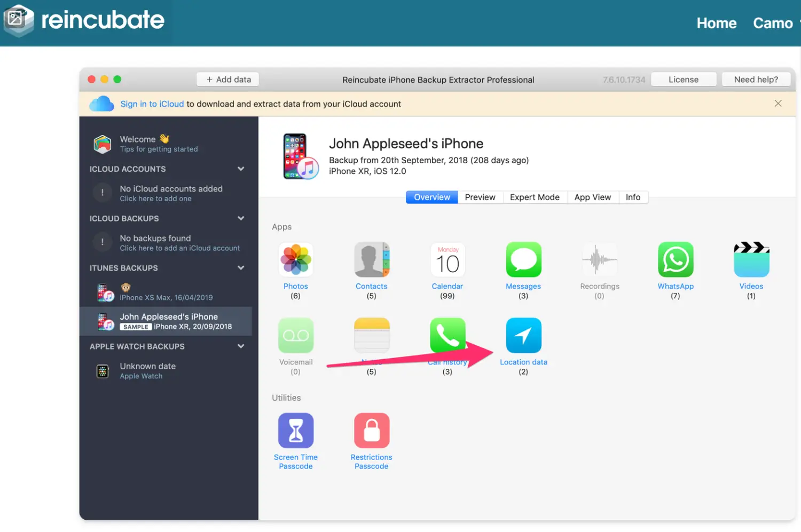Collapse the Apple Watch Backups section
This screenshot has width=801, height=532.
click(241, 346)
